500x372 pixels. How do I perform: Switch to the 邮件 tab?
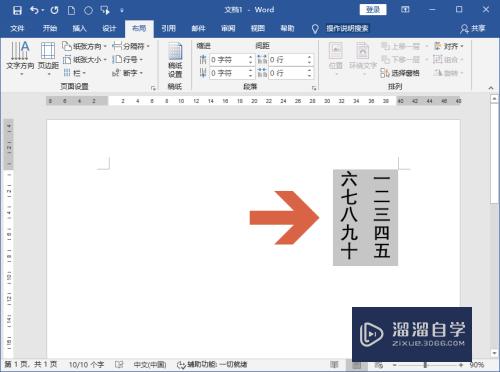[x=198, y=29]
